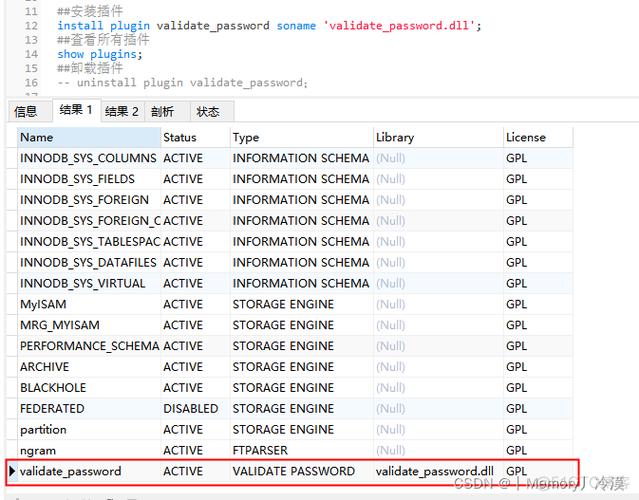639x500 pixels.
Task: Click the current-row arrow beside validate_password
Action: coord(12,471)
